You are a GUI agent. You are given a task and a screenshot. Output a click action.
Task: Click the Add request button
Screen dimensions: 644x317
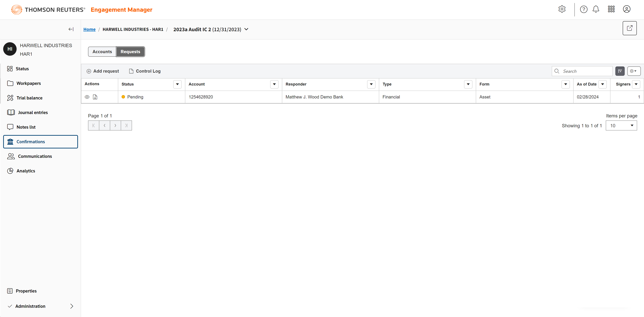pos(103,71)
